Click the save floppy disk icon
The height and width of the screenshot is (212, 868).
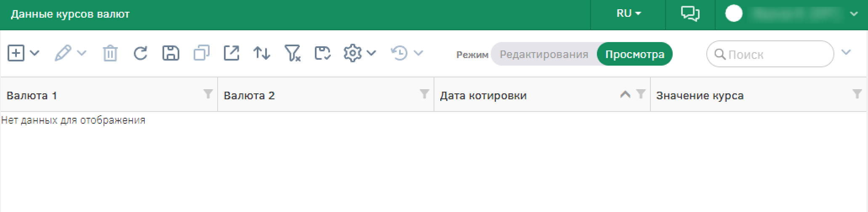[x=171, y=53]
